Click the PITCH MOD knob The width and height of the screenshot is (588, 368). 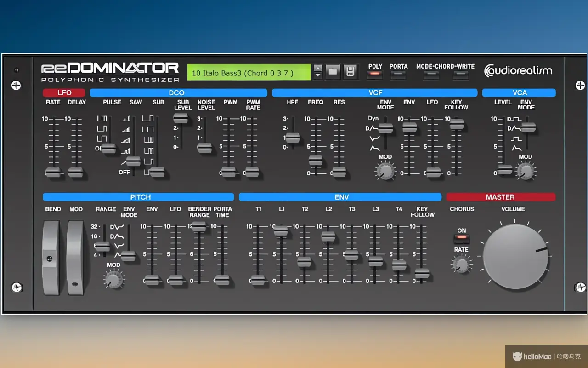pyautogui.click(x=114, y=279)
